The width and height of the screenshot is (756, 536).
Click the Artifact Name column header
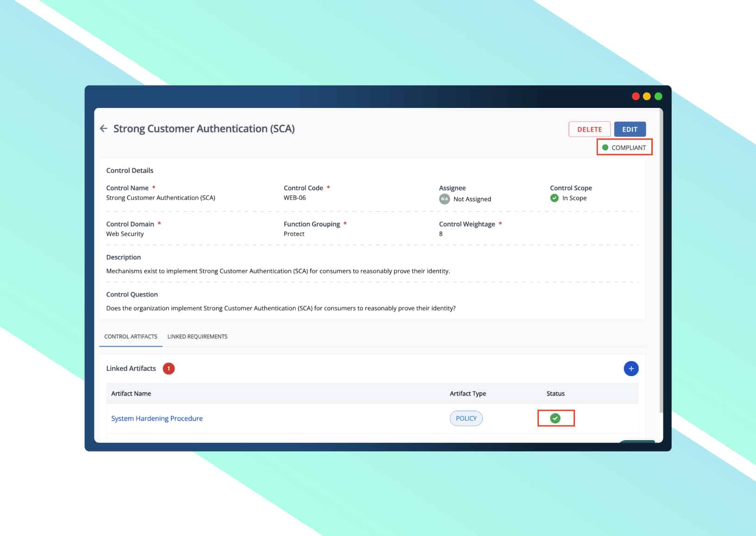[x=131, y=394]
